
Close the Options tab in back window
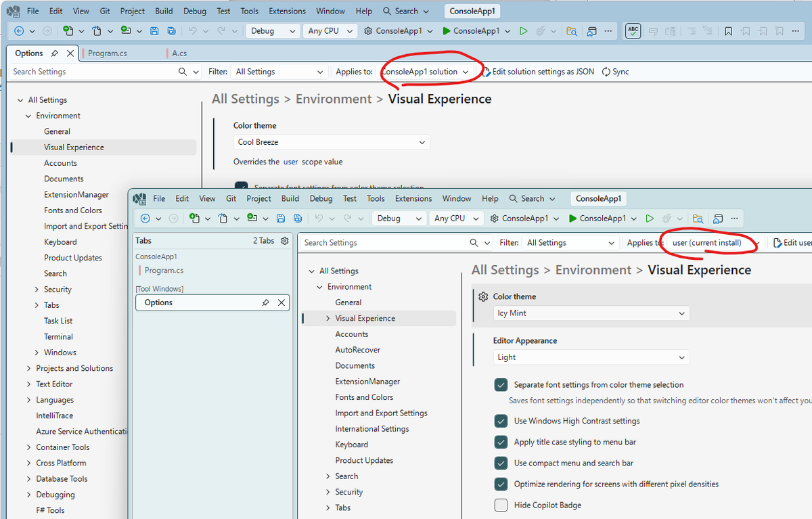click(x=70, y=53)
